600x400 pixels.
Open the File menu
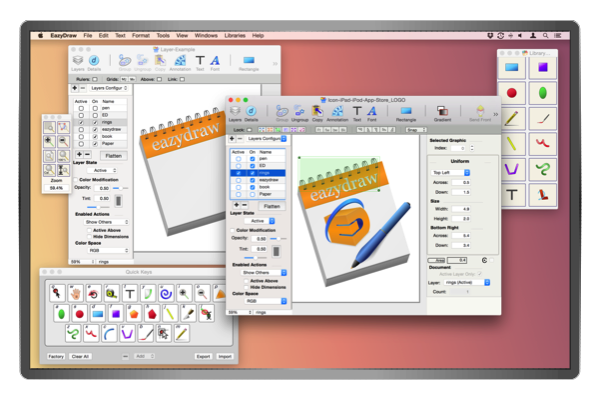pyautogui.click(x=88, y=36)
